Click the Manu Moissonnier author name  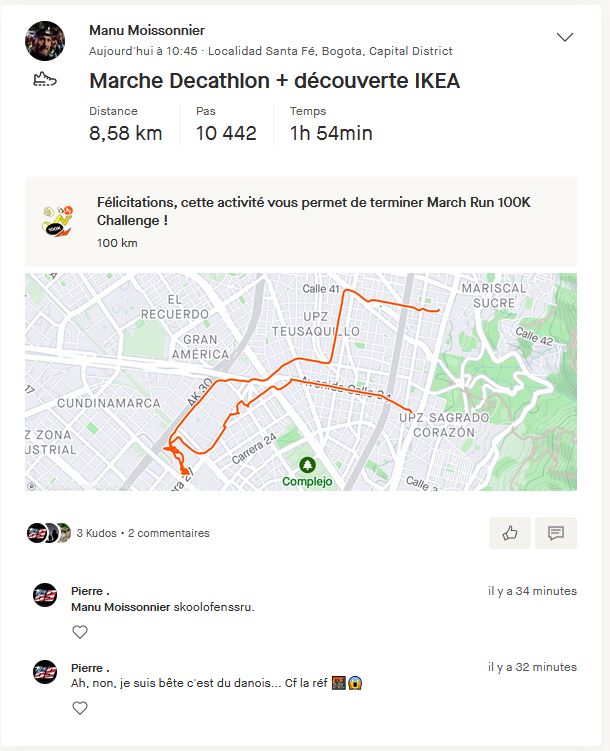click(146, 31)
